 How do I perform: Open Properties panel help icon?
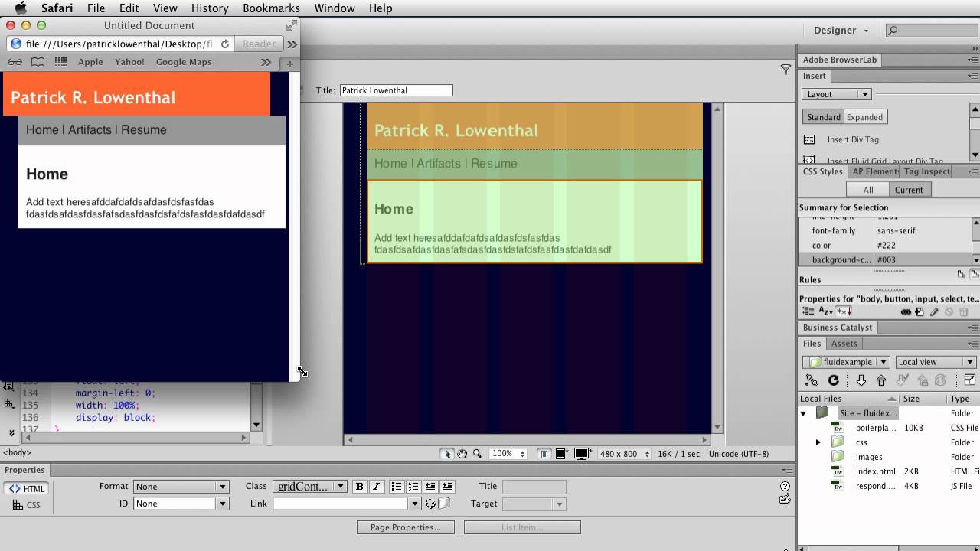(x=785, y=486)
